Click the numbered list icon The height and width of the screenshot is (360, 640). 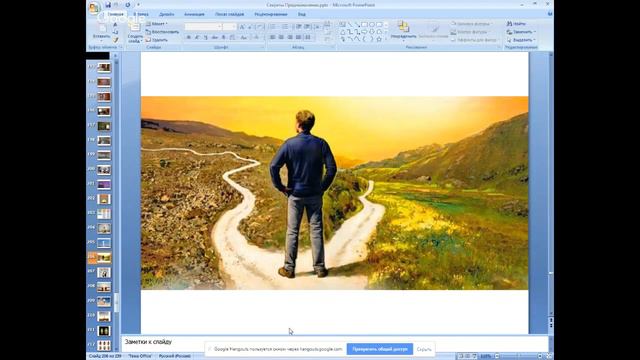285,27
